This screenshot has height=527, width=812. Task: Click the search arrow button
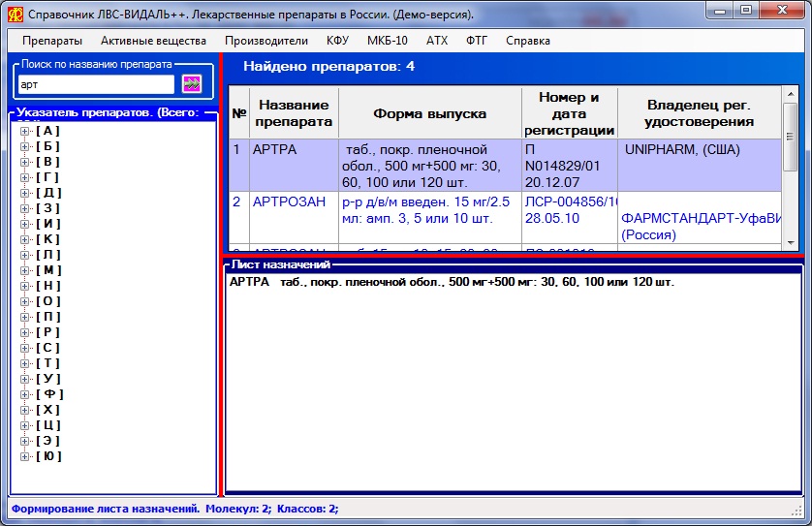[192, 84]
